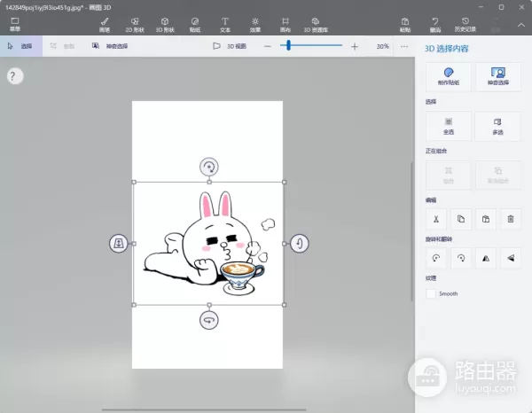Enable the Smooth texture checkbox
Screen dimensions: 532x413
(432, 293)
